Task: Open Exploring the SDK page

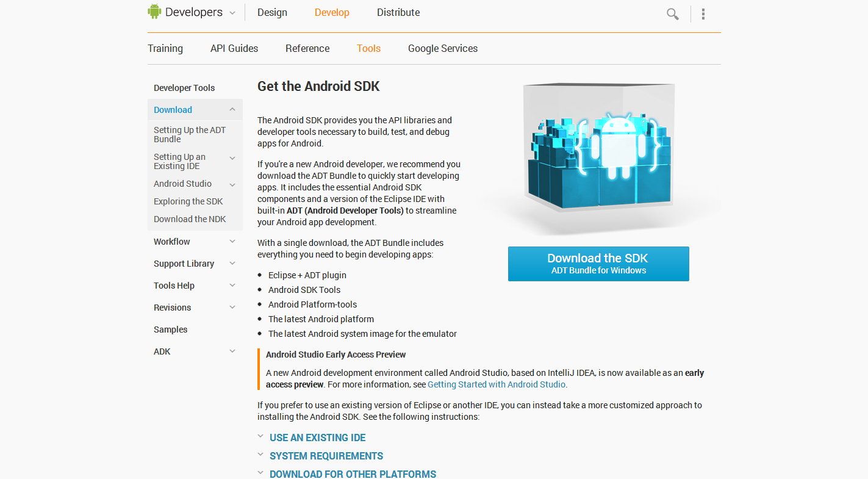Action: pyautogui.click(x=188, y=201)
